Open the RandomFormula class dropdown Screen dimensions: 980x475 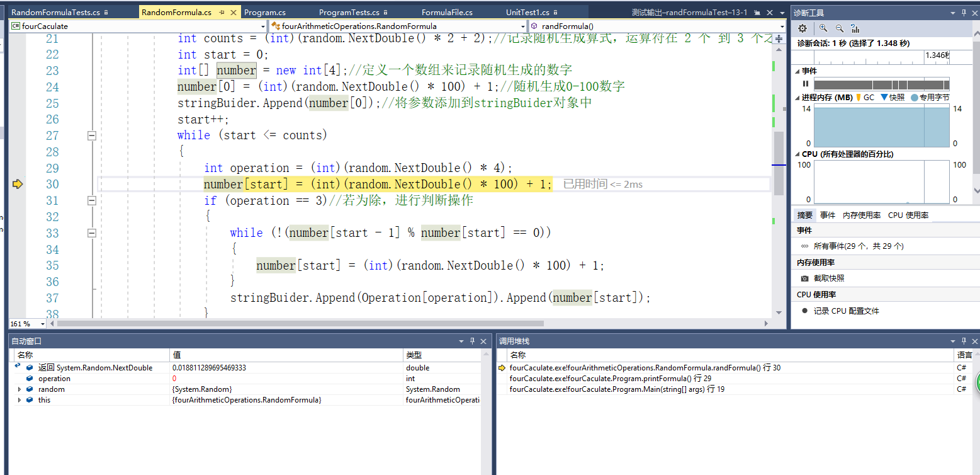tap(522, 26)
